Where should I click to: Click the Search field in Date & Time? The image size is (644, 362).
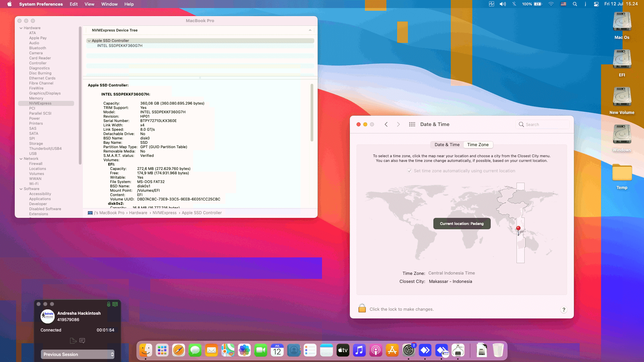(543, 124)
